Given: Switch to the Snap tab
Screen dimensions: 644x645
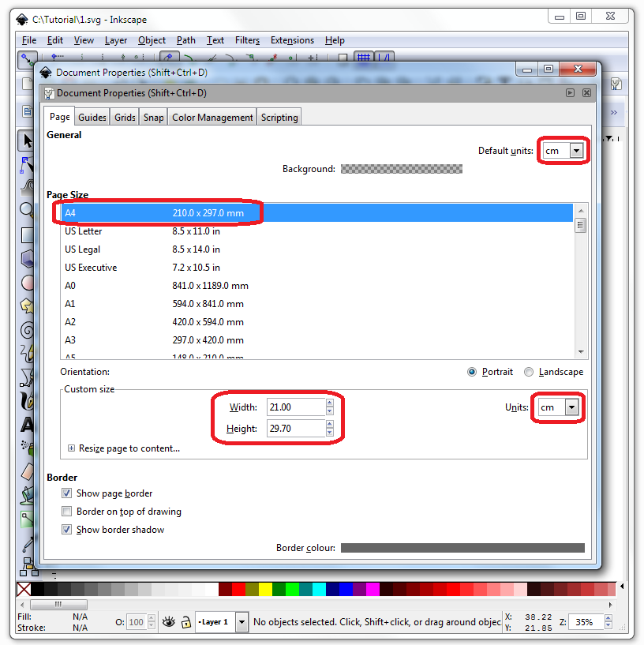Looking at the screenshot, I should (153, 117).
